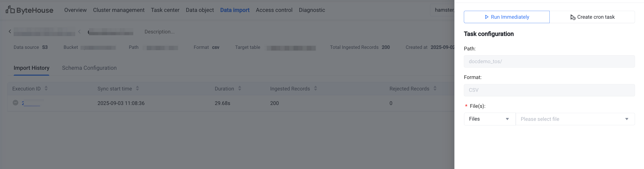Viewport: 644px width, 169px height.
Task: Sort the Rejected Records column
Action: 435,88
